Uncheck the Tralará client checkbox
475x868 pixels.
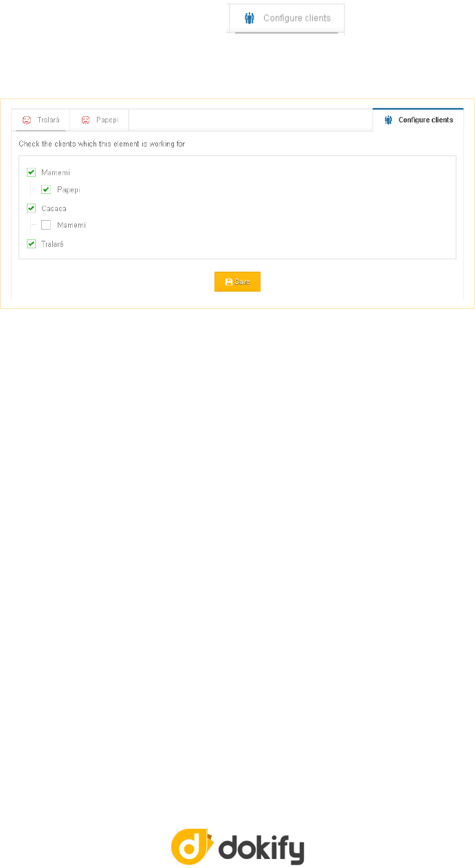click(31, 244)
